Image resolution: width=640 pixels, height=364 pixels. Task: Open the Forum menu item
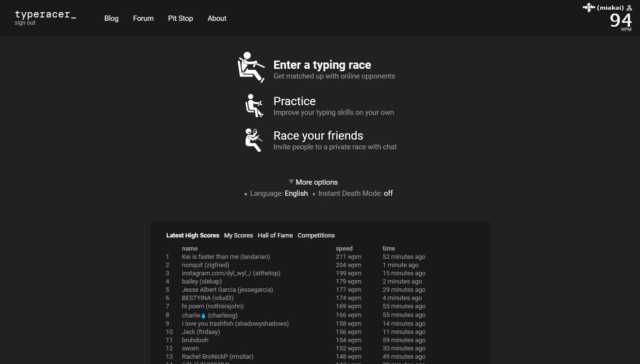pyautogui.click(x=143, y=18)
